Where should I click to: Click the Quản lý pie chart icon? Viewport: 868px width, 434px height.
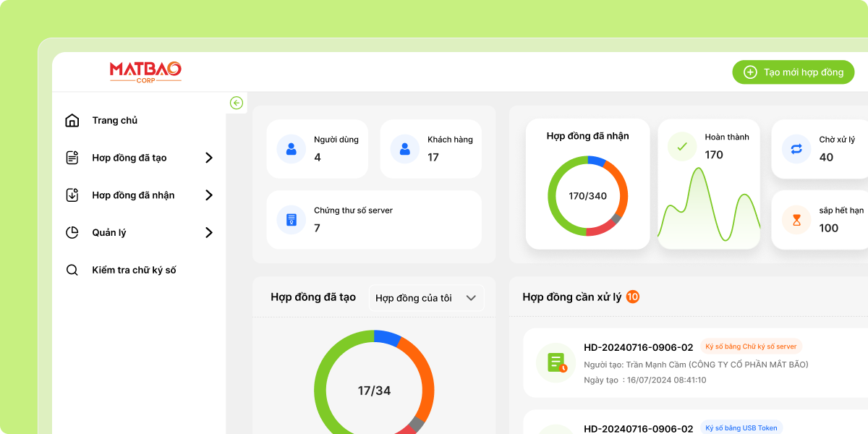pos(72,233)
